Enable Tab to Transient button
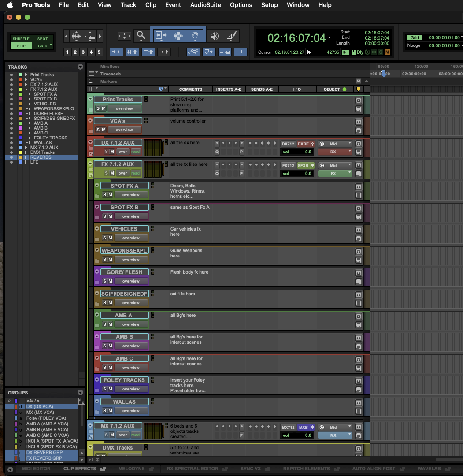Image resolution: width=463 pixels, height=476 pixels. 116,52
